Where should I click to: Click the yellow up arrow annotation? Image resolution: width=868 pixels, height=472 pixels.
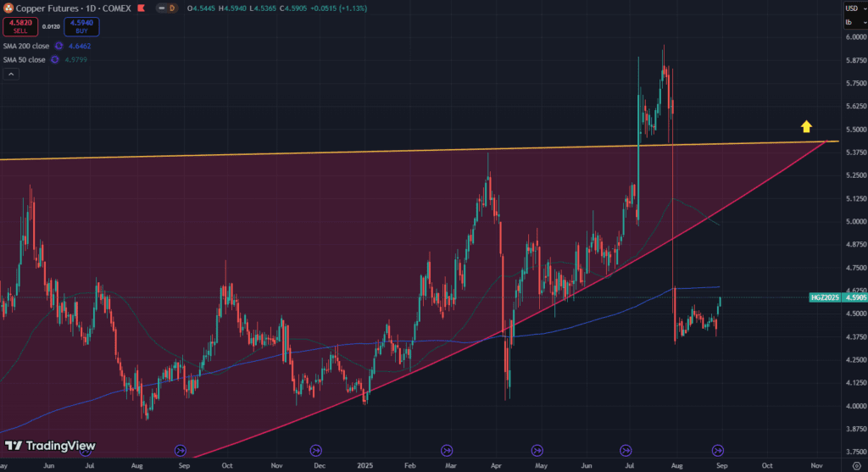click(x=807, y=127)
